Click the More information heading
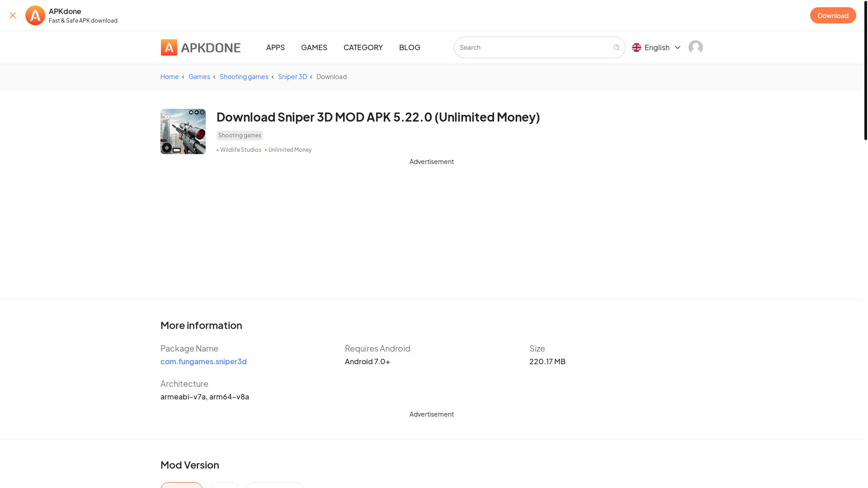The height and width of the screenshot is (488, 868). click(x=201, y=325)
